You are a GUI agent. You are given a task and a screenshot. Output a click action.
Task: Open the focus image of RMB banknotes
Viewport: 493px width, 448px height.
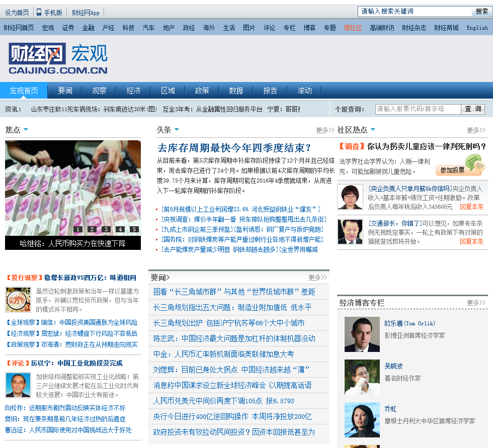73,188
